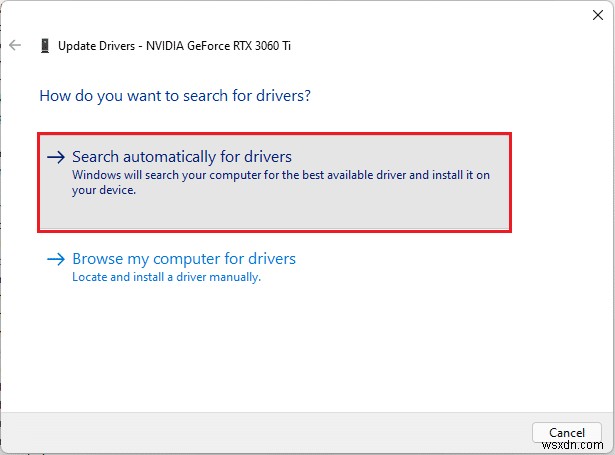Image resolution: width=615 pixels, height=455 pixels.
Task: Click the 'Update Drivers - NVIDIA GeForce RTX 3060 Ti' title
Action: click(175, 46)
